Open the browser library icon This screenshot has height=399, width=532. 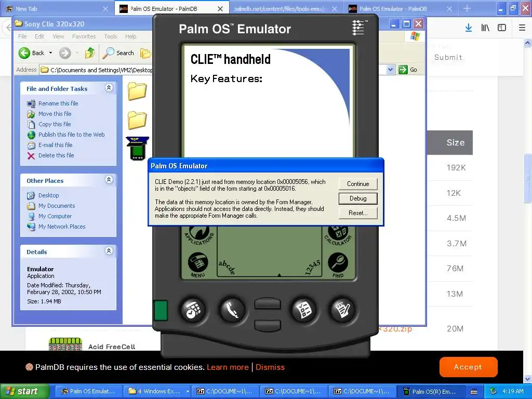pos(485,28)
